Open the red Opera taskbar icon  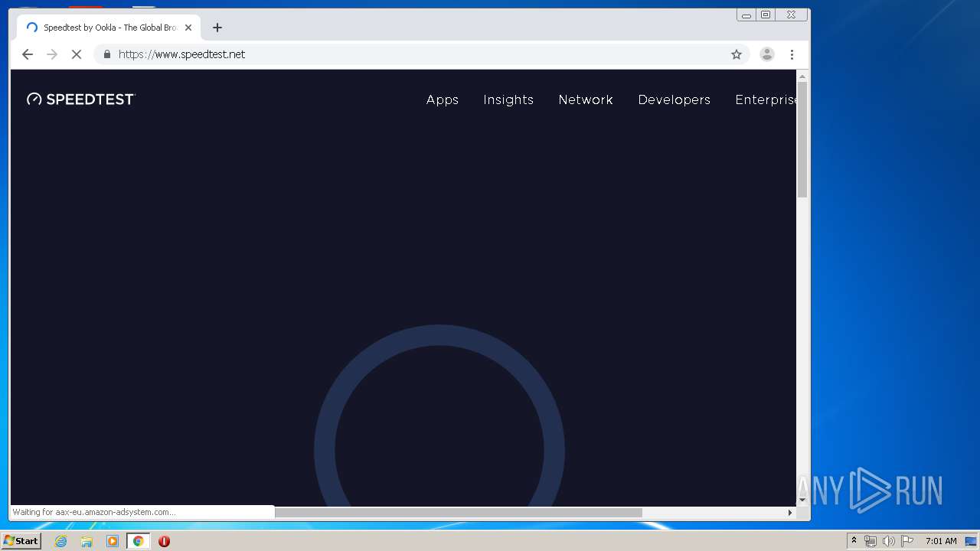(x=164, y=541)
